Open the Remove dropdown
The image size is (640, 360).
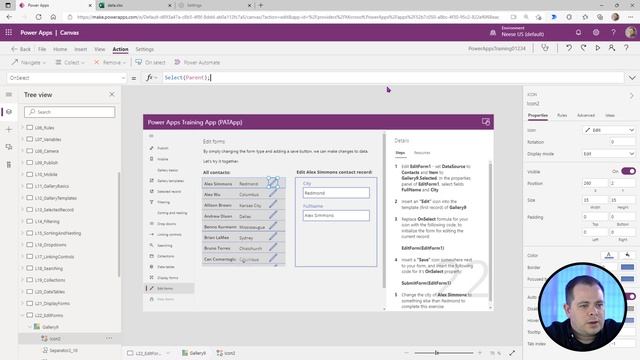110,62
